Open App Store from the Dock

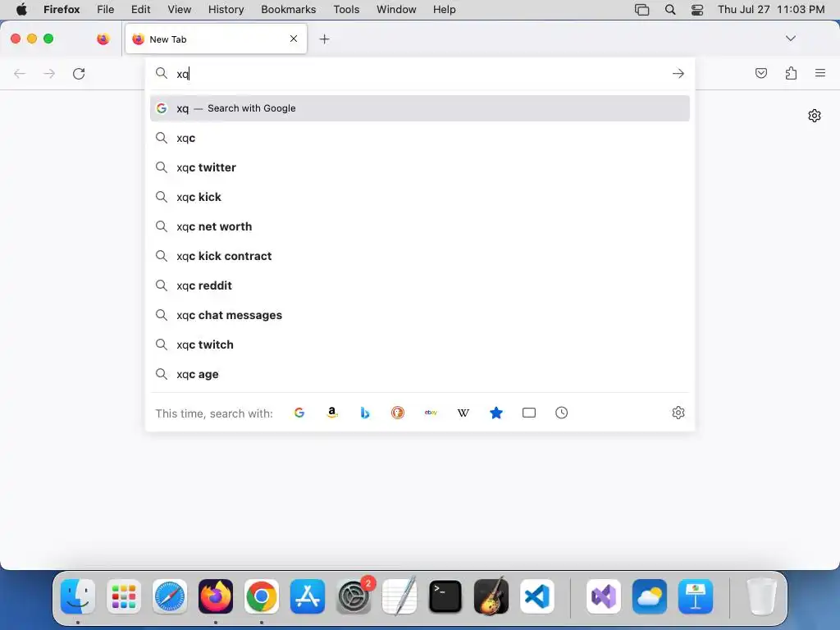tap(308, 596)
